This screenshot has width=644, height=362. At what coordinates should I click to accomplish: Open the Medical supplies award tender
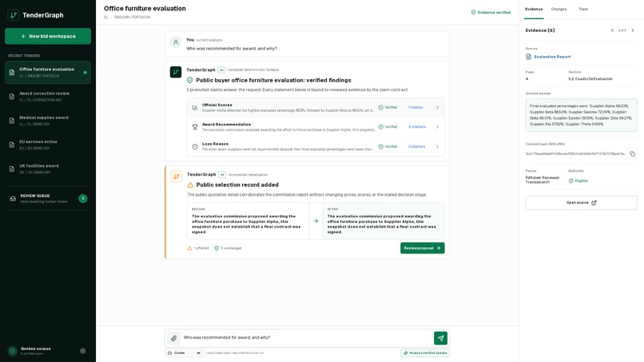tap(48, 121)
